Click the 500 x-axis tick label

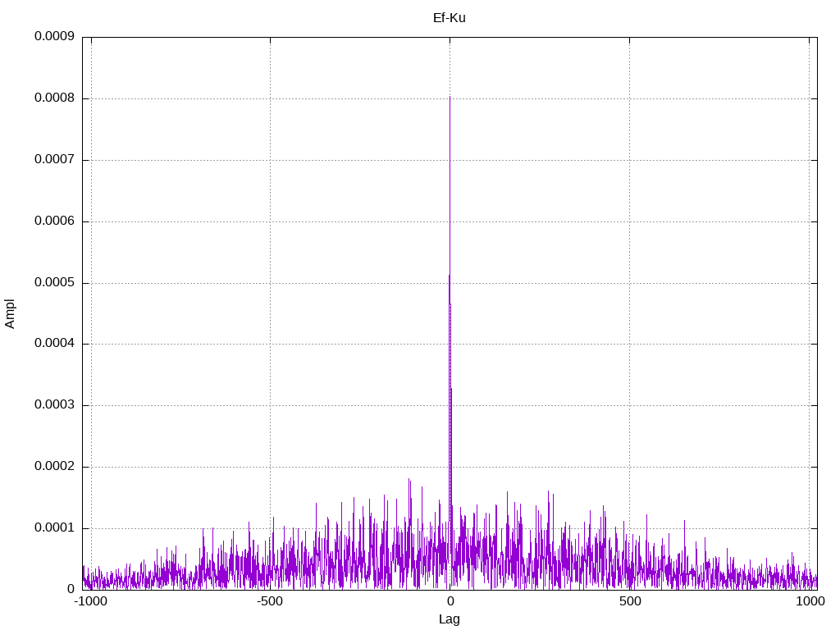pos(630,601)
